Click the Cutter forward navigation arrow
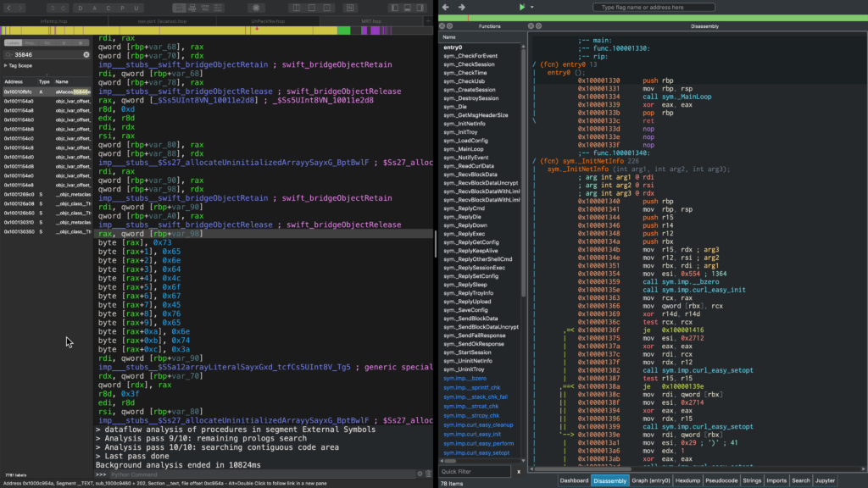The width and height of the screenshot is (868, 488). pyautogui.click(x=462, y=7)
